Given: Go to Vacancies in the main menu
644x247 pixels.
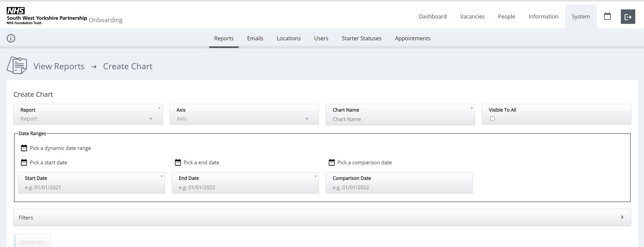Looking at the screenshot, I should (472, 16).
